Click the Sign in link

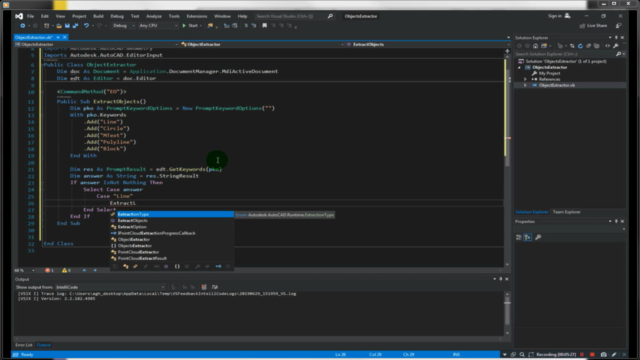pos(555,16)
